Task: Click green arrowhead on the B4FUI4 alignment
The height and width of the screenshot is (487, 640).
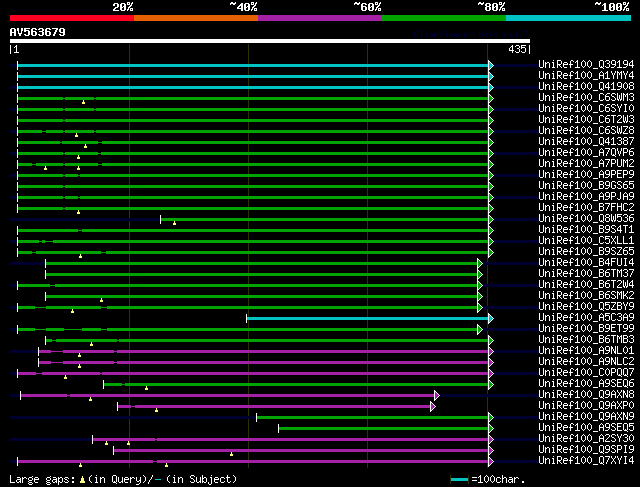Action: (480, 263)
